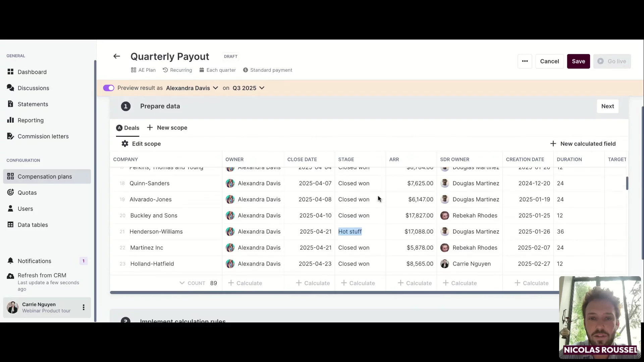Click the Cancel button

pyautogui.click(x=549, y=61)
